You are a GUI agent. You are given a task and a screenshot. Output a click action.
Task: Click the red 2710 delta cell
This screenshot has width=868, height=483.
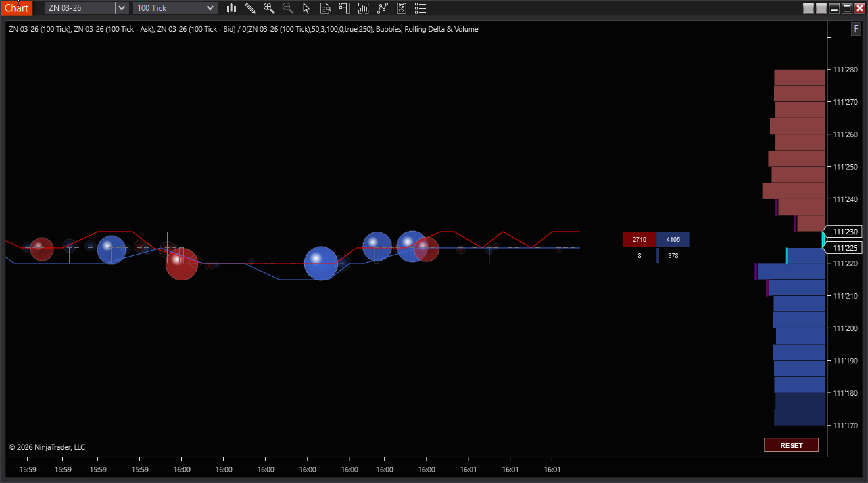coord(639,239)
